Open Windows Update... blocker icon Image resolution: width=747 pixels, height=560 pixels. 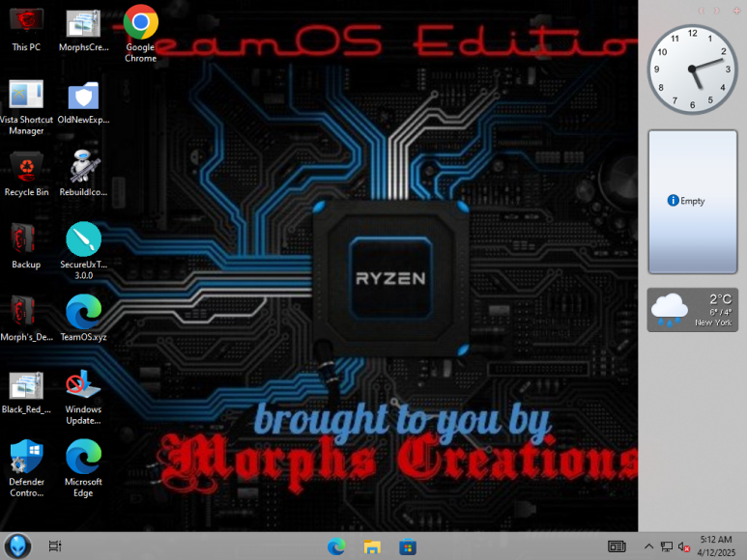[83, 398]
